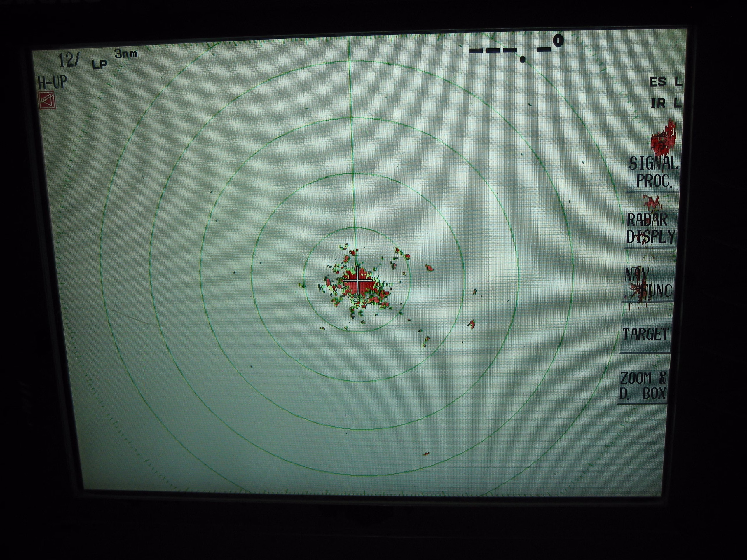Screen dimensions: 747x560
Task: Click the ES L echo stretch indicator
Action: 665,82
